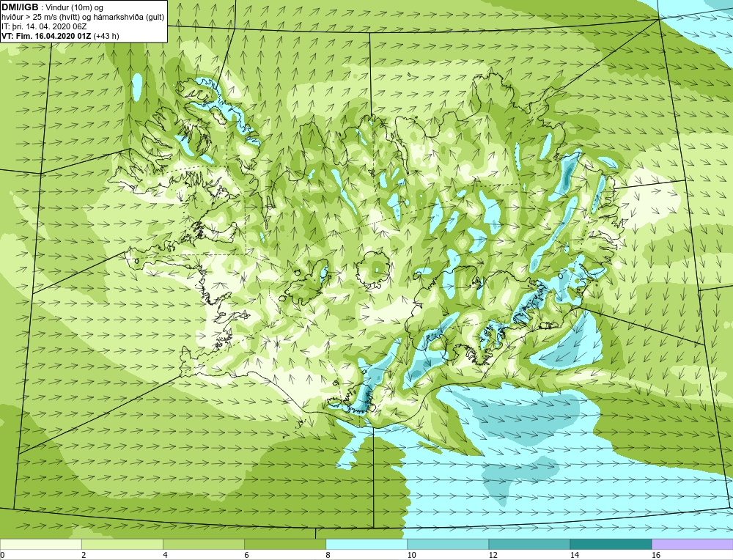Click the 4–6 m/s green legend swatch
The width and height of the screenshot is (733, 560).
click(x=203, y=544)
